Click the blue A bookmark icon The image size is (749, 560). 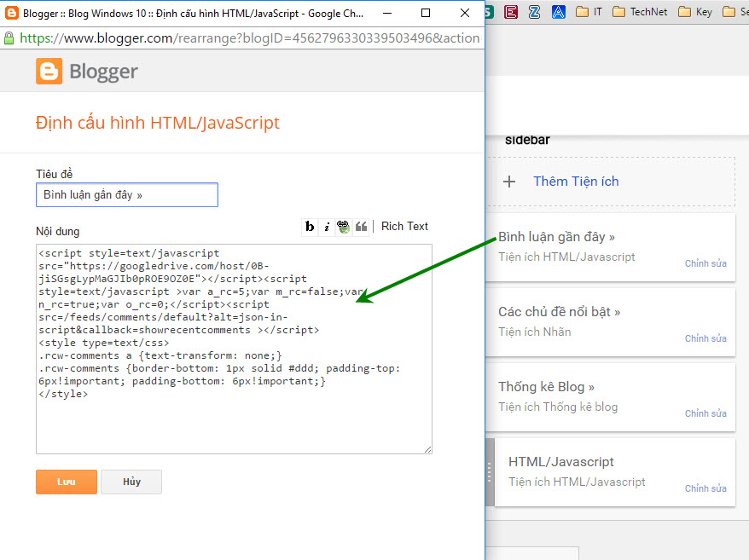558,12
